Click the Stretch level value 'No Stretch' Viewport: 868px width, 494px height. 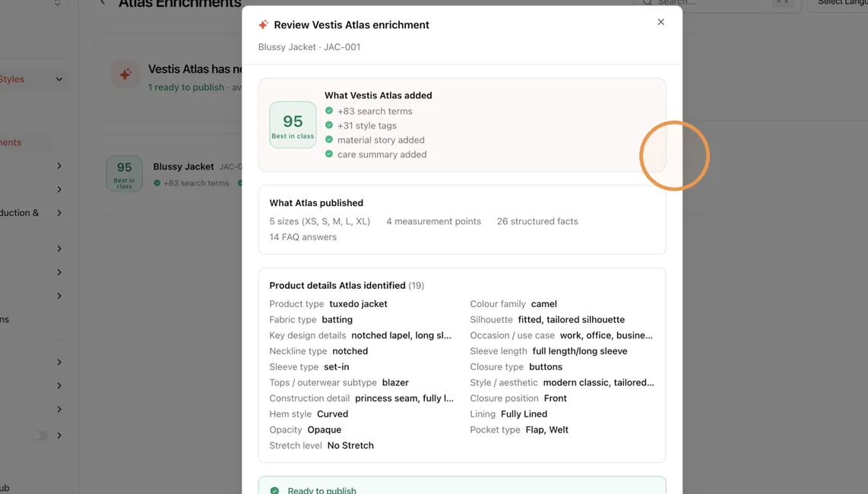(350, 445)
